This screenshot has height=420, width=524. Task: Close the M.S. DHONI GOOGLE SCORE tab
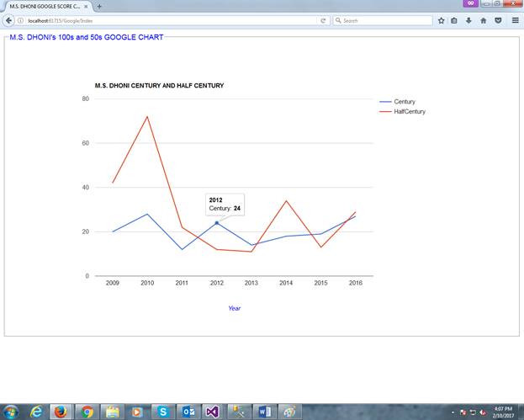[x=86, y=7]
